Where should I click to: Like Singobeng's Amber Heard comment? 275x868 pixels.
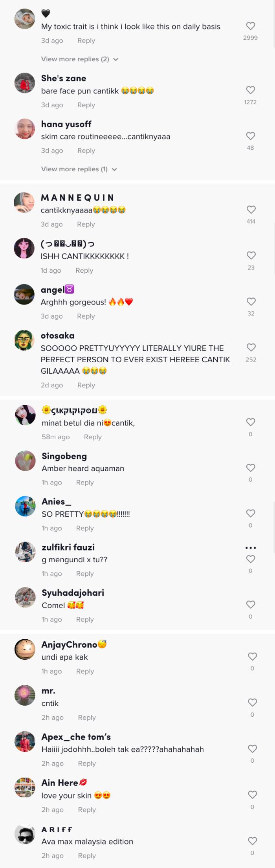coord(251,468)
